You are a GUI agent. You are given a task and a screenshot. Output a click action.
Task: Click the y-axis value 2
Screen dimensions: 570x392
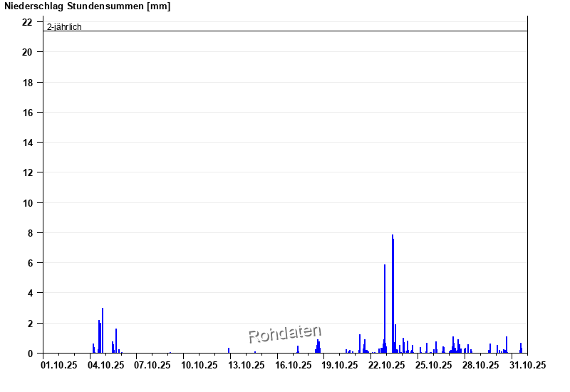click(30, 324)
